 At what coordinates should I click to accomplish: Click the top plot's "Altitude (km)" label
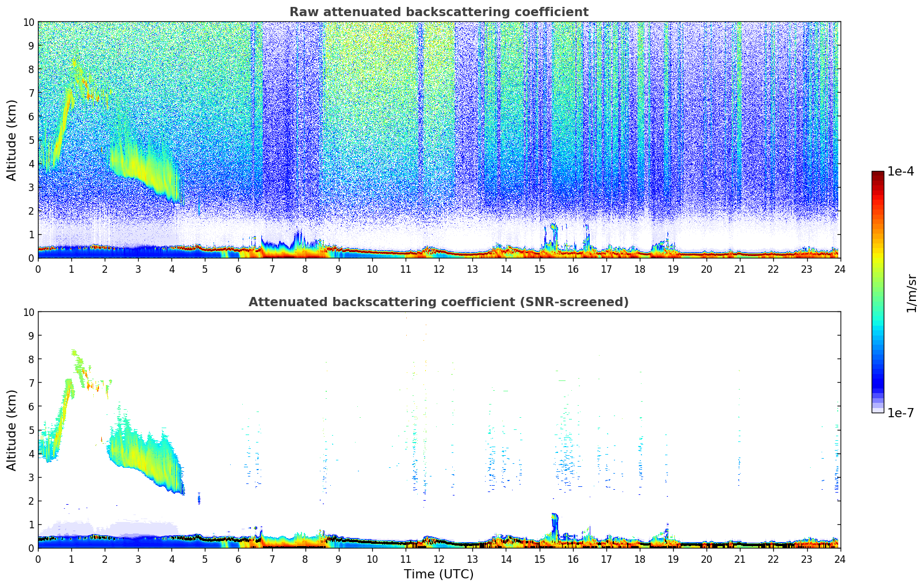coord(12,140)
